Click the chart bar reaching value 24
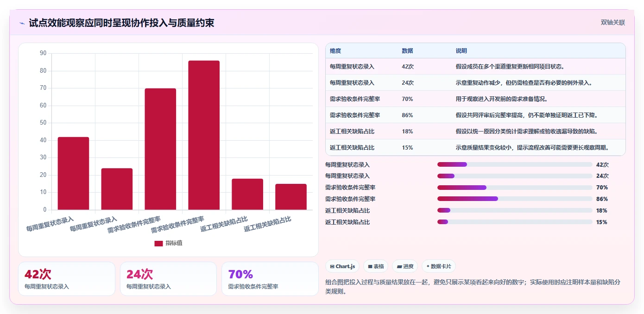Image resolution: width=644 pixels, height=314 pixels. [117, 189]
